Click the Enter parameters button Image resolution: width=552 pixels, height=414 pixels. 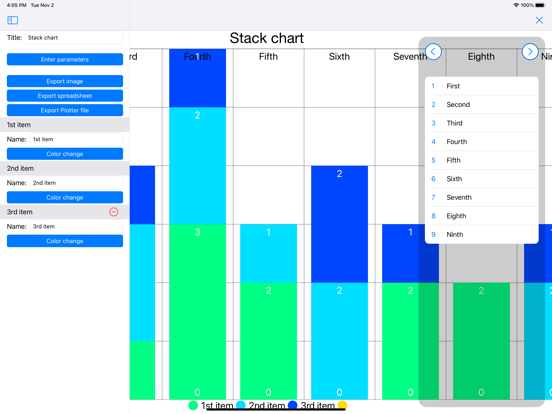pyautogui.click(x=65, y=59)
